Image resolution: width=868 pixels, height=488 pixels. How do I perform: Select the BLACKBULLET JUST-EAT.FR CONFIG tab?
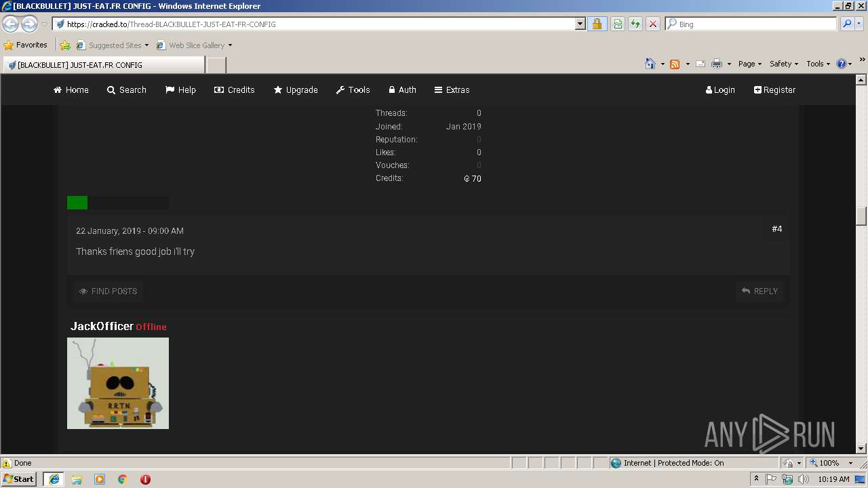(103, 65)
